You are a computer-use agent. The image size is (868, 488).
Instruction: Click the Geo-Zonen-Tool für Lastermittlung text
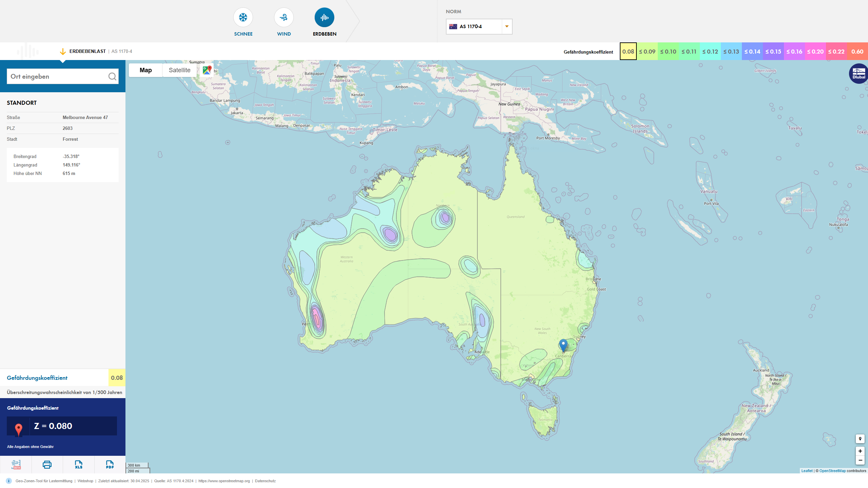[44, 481]
